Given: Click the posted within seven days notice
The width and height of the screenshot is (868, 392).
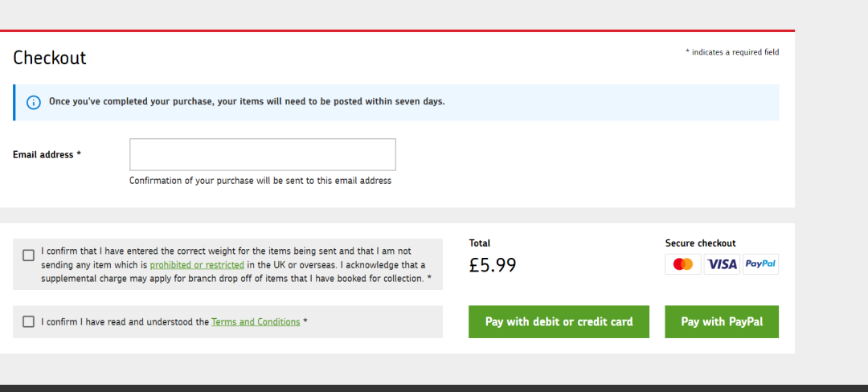Looking at the screenshot, I should point(247,102).
